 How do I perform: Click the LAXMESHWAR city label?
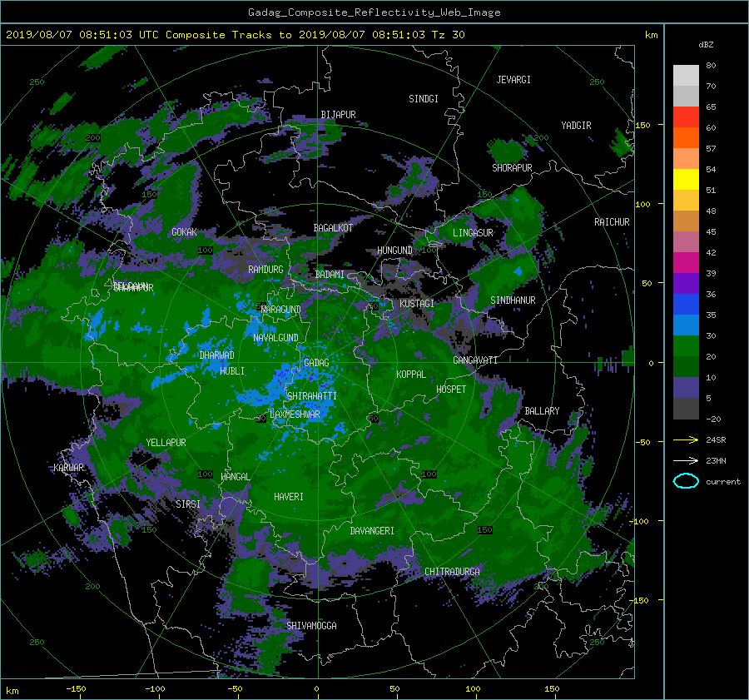point(295,415)
